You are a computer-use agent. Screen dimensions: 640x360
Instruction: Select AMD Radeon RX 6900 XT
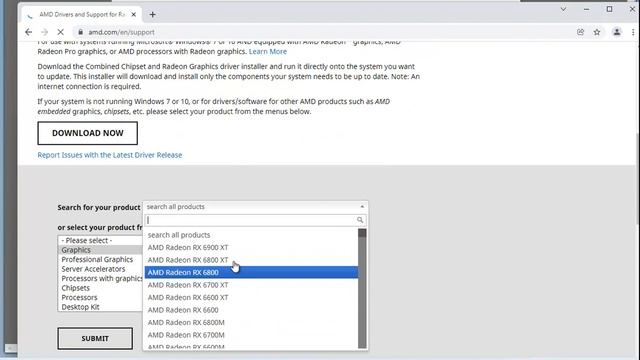(251, 247)
